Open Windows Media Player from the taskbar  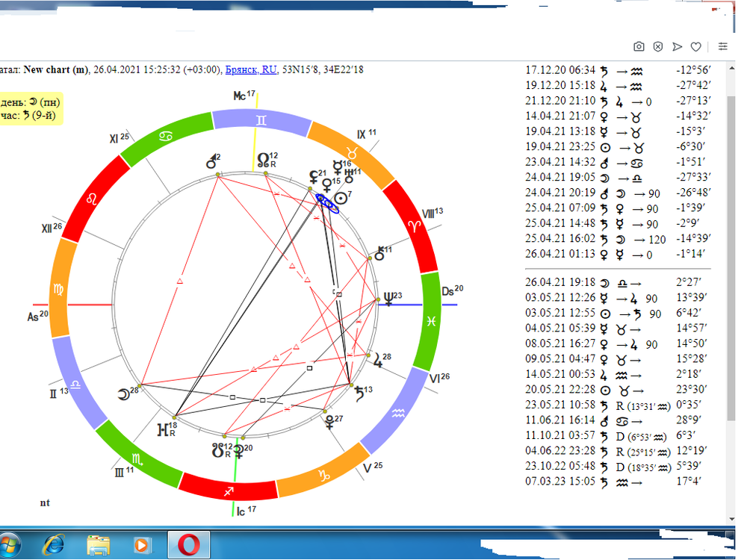tap(142, 545)
